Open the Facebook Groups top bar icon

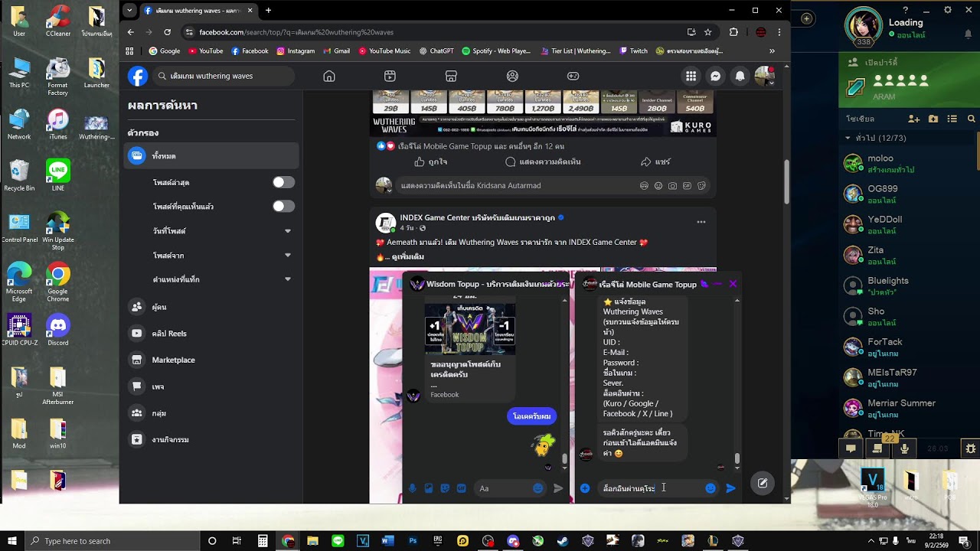tap(512, 76)
